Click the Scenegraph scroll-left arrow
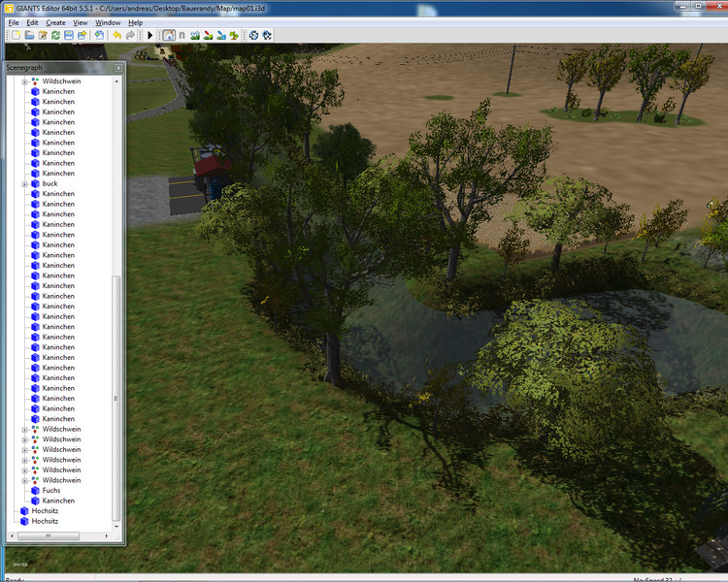The height and width of the screenshot is (582, 728). coord(12,536)
